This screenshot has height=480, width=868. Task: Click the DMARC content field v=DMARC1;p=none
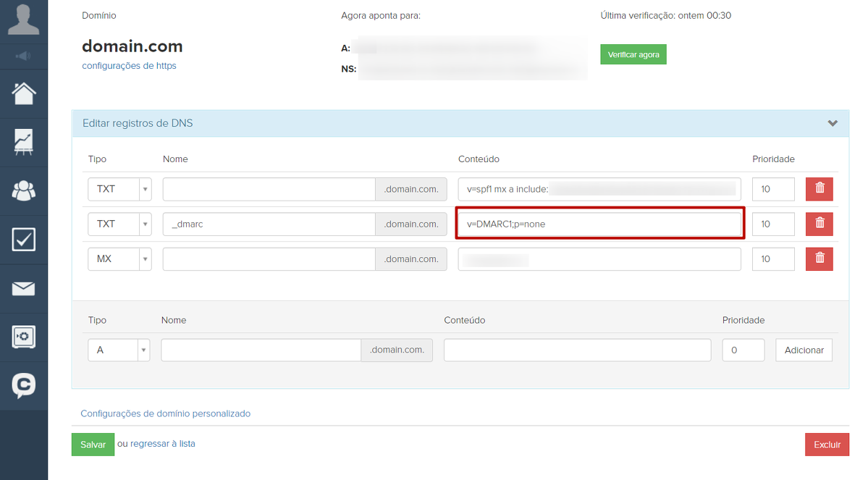pyautogui.click(x=599, y=224)
